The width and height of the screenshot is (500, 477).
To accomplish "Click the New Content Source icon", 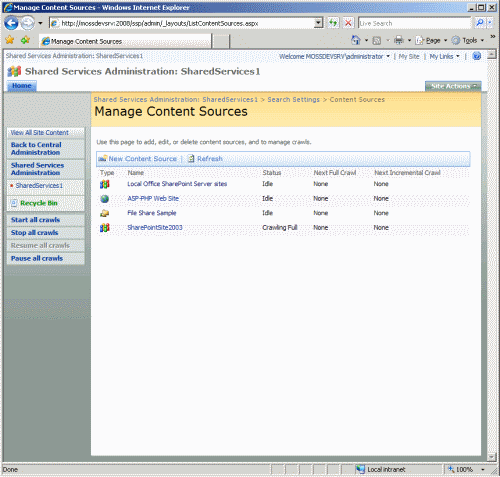I will 103,159.
